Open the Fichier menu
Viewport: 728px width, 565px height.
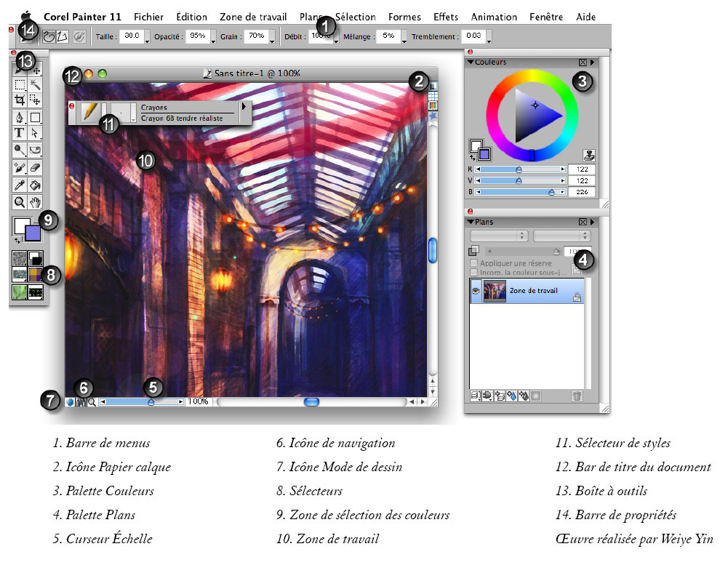pos(148,17)
